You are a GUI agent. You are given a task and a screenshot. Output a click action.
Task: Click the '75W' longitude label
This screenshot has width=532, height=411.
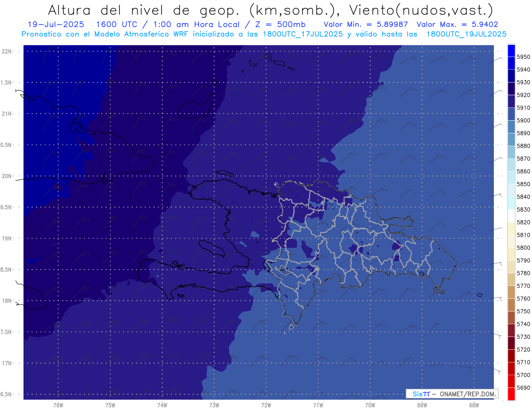tap(110, 405)
